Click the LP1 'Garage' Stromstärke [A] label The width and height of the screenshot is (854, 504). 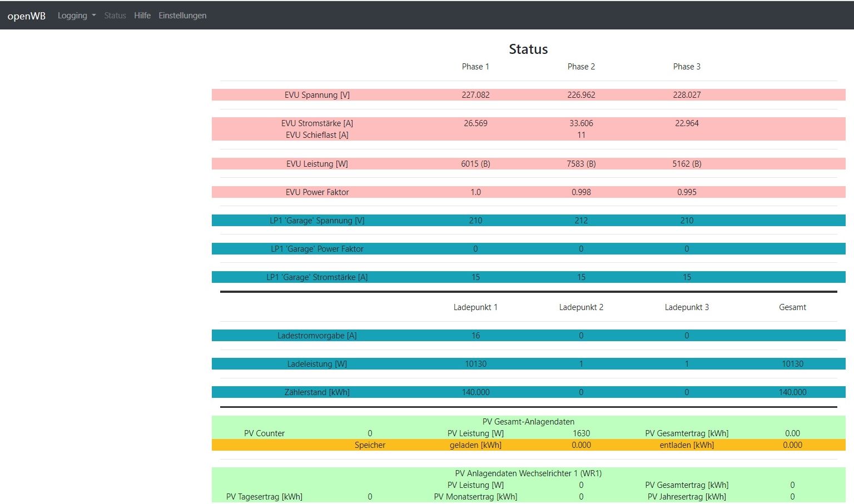317,277
